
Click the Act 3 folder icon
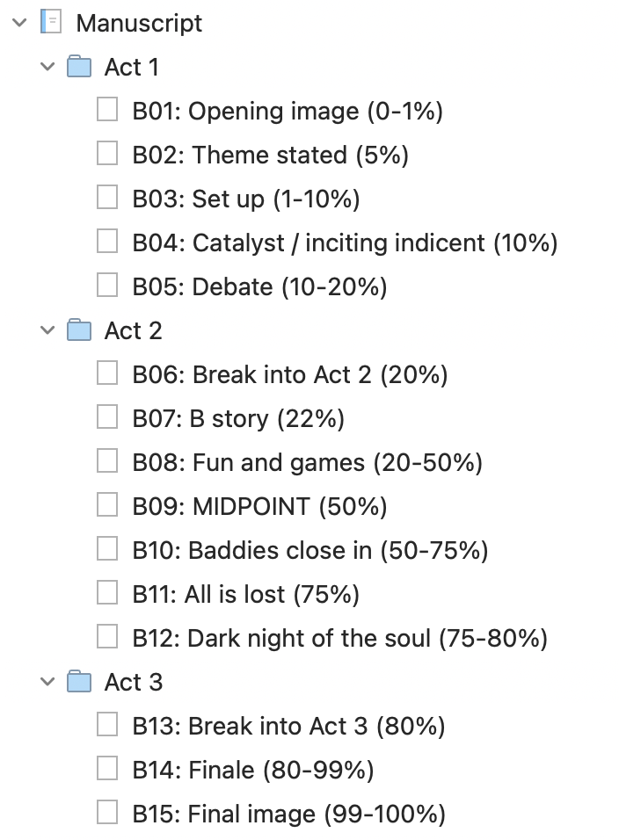pyautogui.click(x=79, y=682)
